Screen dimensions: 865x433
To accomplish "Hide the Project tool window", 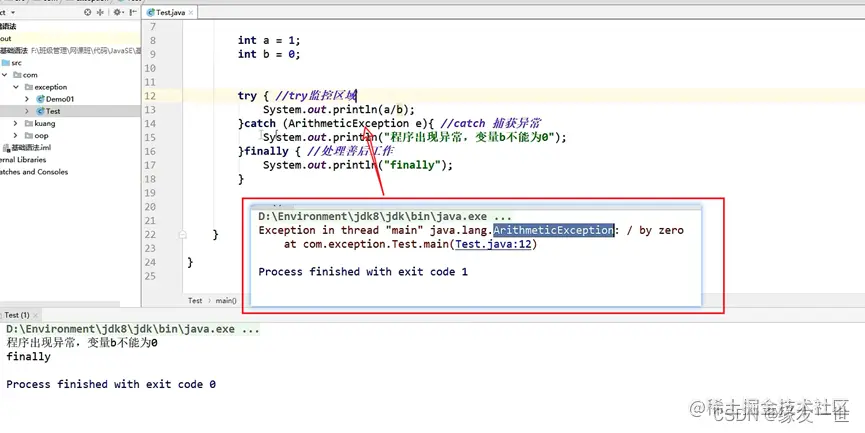I will (x=134, y=12).
